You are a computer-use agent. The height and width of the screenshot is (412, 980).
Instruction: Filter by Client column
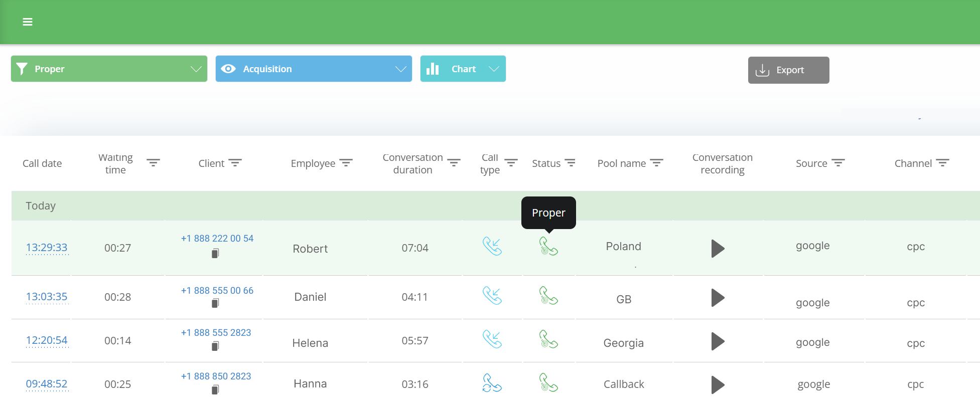click(235, 162)
